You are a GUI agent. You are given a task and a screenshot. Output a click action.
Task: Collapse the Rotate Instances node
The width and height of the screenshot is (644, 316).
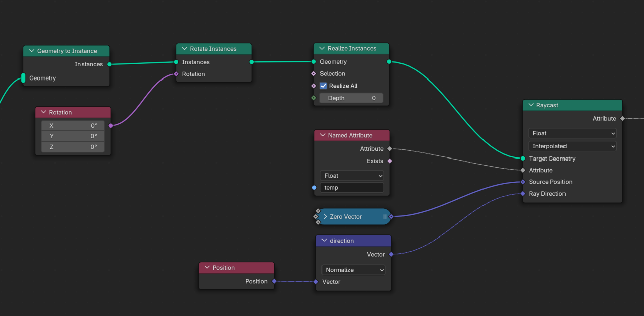tap(184, 49)
